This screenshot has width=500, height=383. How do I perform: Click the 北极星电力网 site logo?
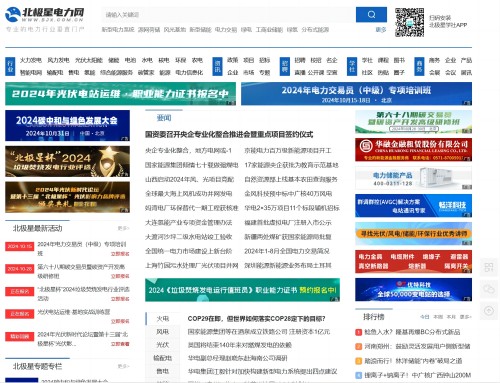[44, 15]
